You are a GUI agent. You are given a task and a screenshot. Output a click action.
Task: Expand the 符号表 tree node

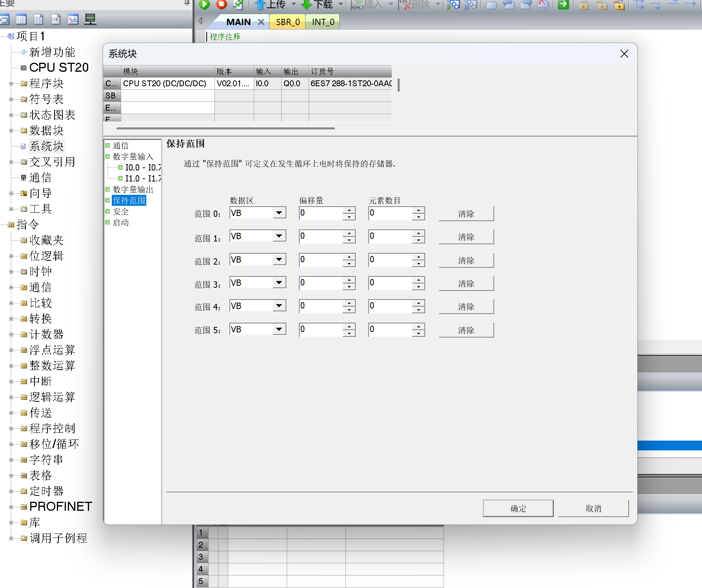coord(11,99)
